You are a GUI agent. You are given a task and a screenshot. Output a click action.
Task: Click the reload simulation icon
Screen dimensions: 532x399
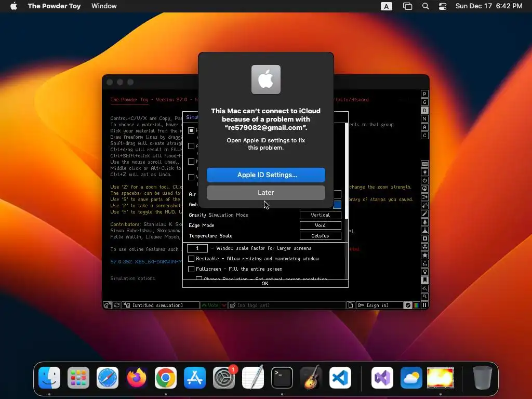coord(117,305)
